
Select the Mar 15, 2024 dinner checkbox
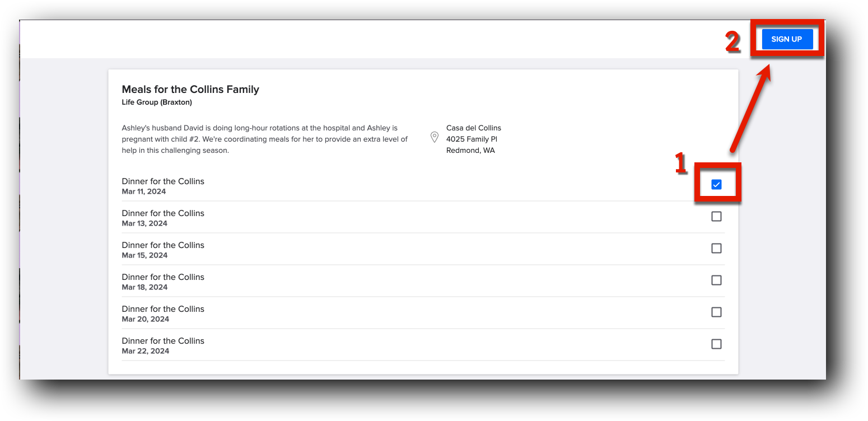coord(716,249)
